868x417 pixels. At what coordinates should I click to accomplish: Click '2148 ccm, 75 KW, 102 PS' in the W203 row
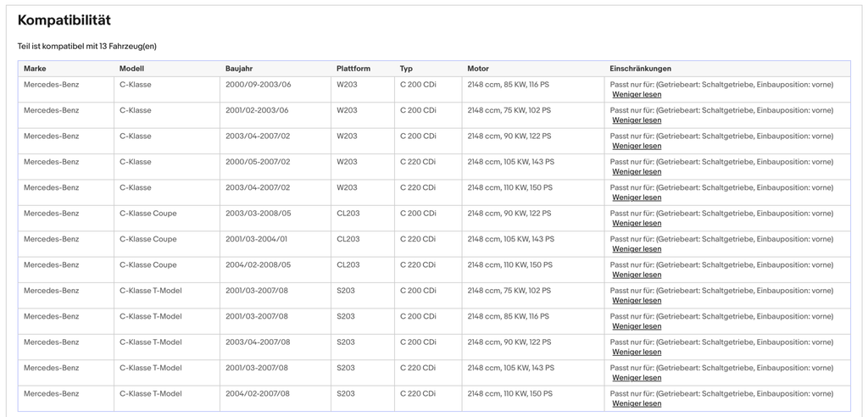pyautogui.click(x=509, y=110)
